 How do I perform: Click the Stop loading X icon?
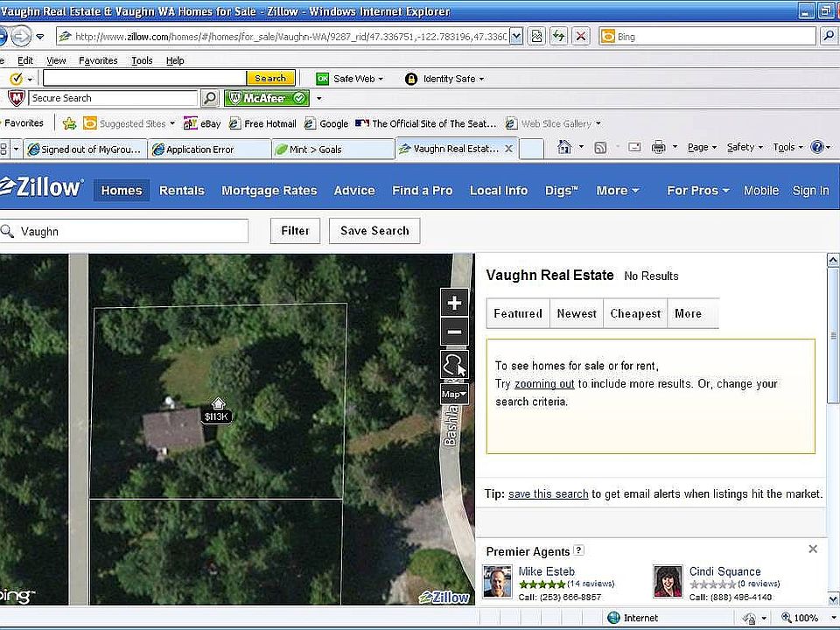pos(580,37)
